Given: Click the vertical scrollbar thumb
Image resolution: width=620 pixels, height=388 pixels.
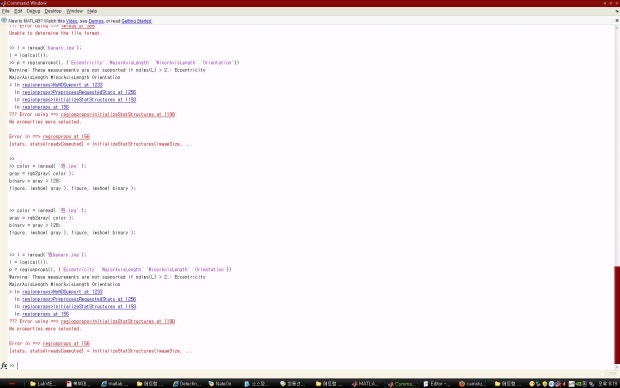Looking at the screenshot, I should (x=617, y=315).
